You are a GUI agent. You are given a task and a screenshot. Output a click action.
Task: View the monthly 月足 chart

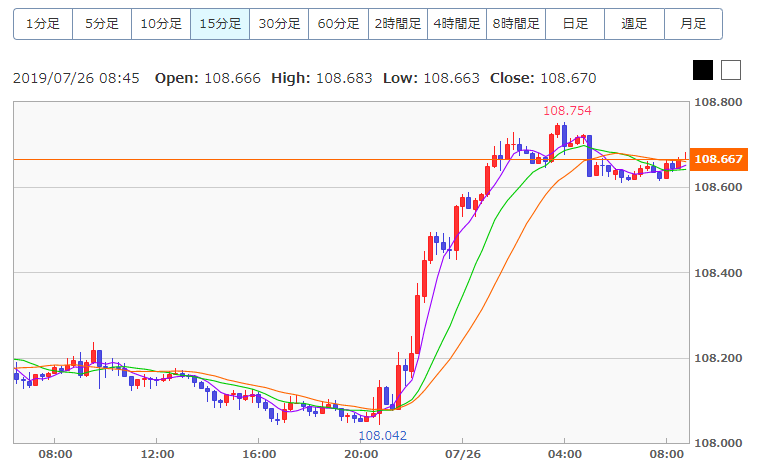click(x=693, y=24)
